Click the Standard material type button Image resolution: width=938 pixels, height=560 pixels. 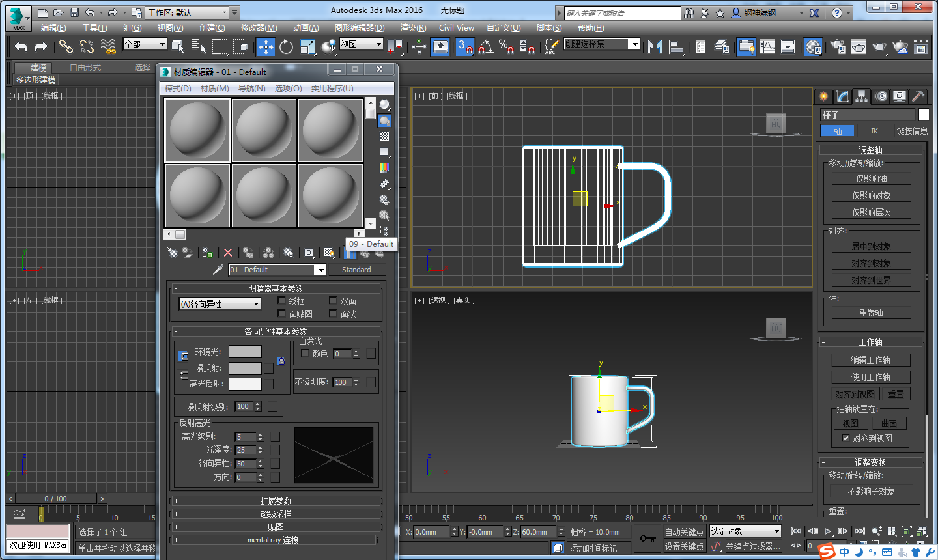[x=356, y=270]
